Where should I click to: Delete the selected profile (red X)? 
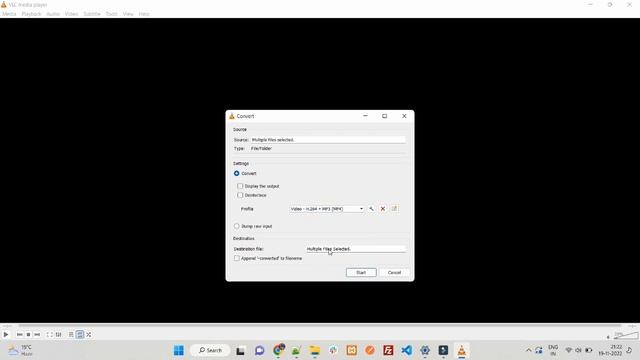(383, 209)
